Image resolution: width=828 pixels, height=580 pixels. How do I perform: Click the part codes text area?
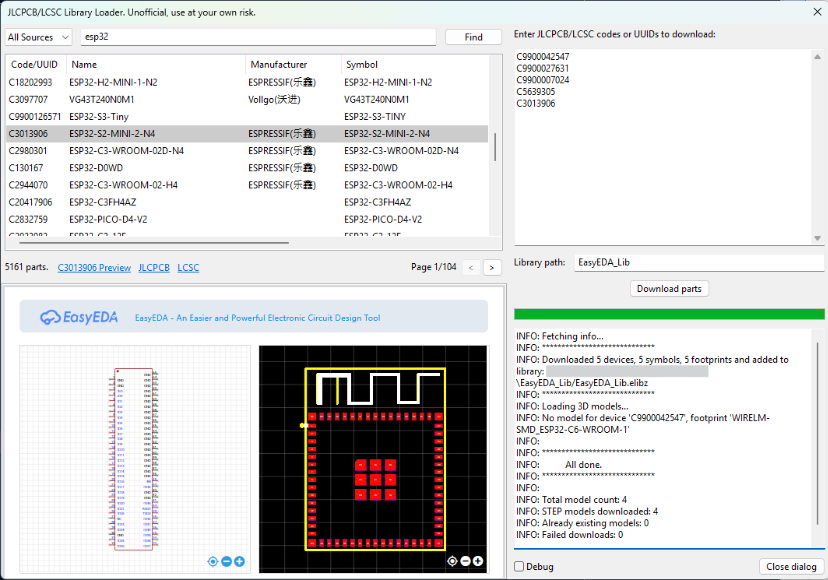click(663, 147)
